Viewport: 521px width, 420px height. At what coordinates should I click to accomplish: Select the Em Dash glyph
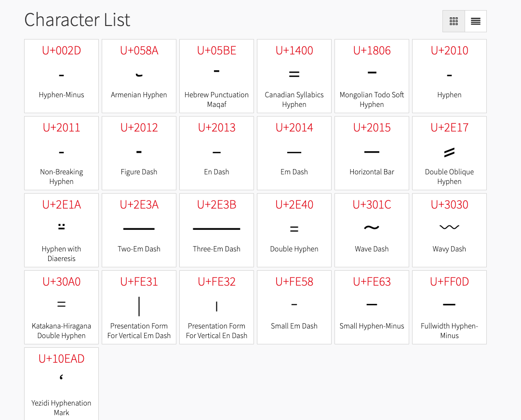[x=294, y=152]
